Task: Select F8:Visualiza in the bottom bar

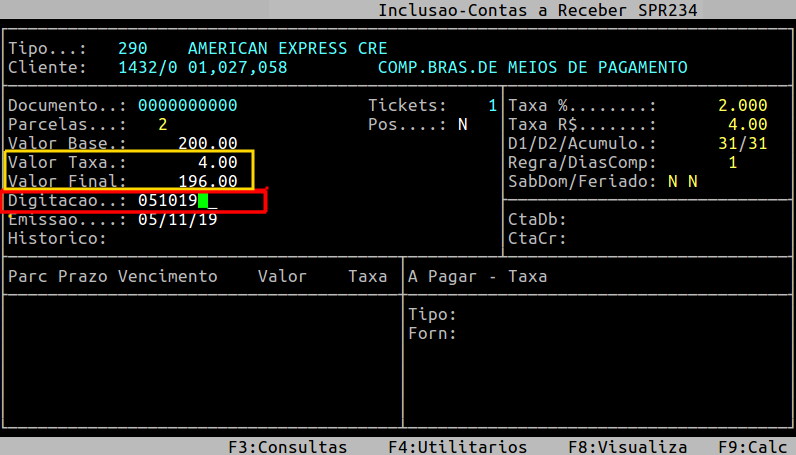Action: tap(628, 447)
